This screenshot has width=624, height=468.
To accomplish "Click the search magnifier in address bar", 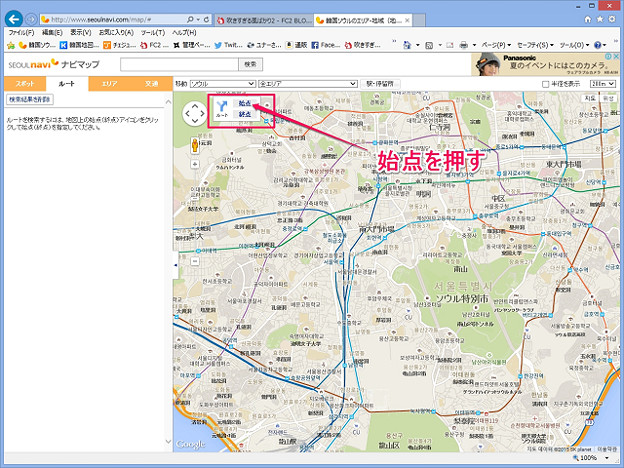I will point(191,19).
